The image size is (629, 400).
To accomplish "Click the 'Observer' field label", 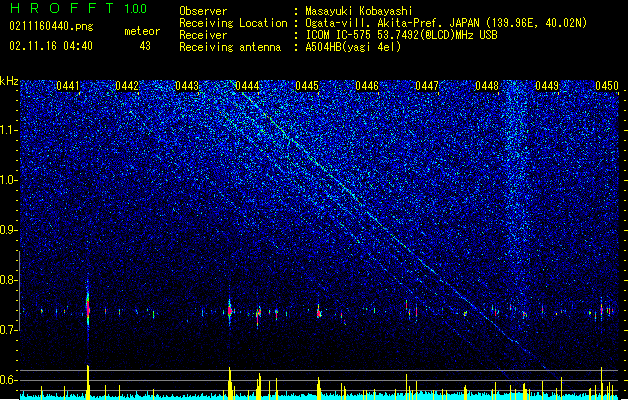I will (x=203, y=11).
